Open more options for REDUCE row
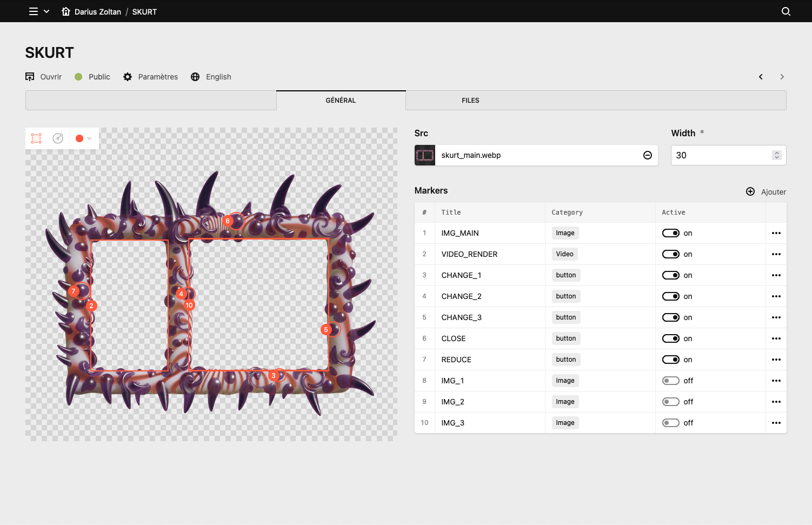Viewport: 812px width, 525px height. [776, 360]
